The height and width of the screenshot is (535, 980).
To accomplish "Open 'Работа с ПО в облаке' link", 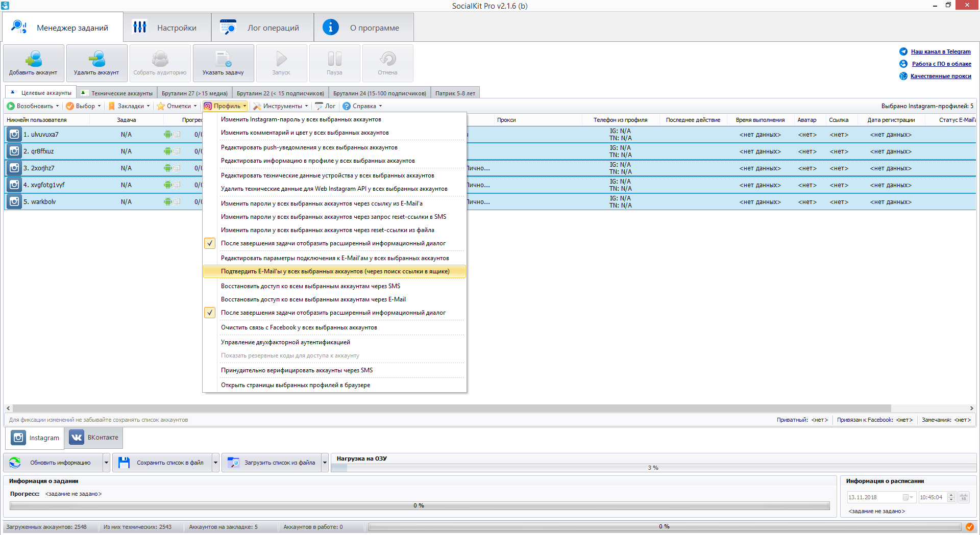I will tap(942, 64).
